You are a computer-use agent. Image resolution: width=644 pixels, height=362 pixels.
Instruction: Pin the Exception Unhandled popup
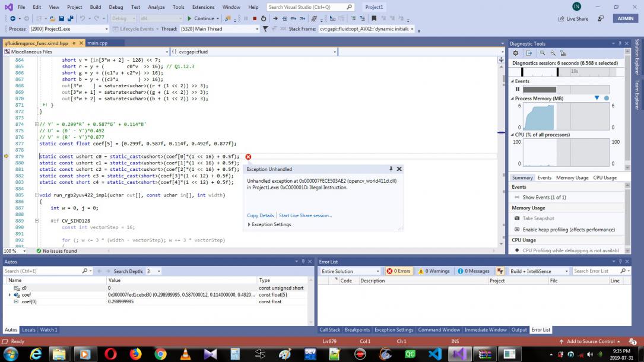tap(391, 169)
